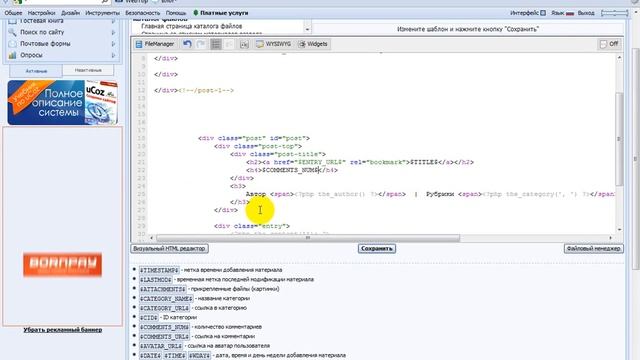Select Главная страница каталога файлов template
The height and width of the screenshot is (360, 640).
(191, 26)
